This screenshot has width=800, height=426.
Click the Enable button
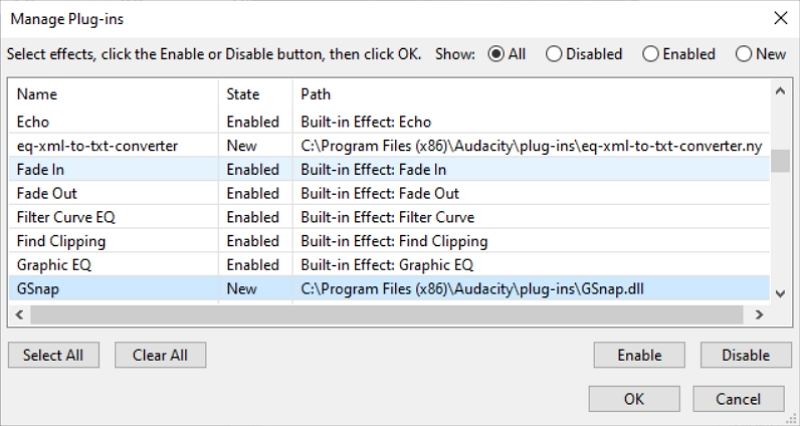[639, 355]
